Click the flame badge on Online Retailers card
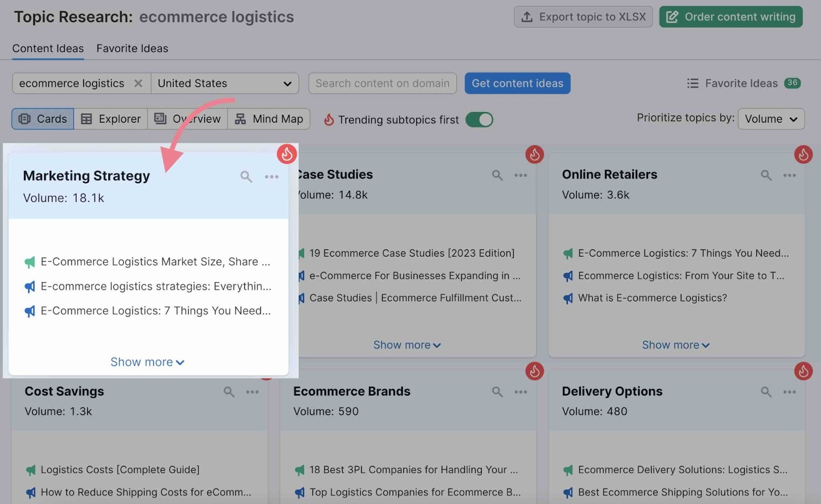Viewport: 821px width, 504px height. pyautogui.click(x=804, y=154)
